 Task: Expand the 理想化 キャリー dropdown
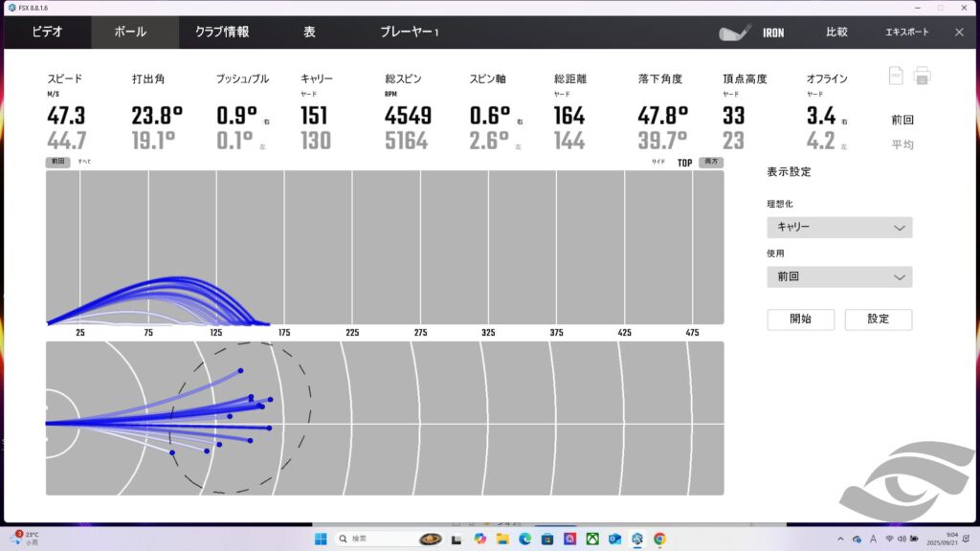click(839, 228)
